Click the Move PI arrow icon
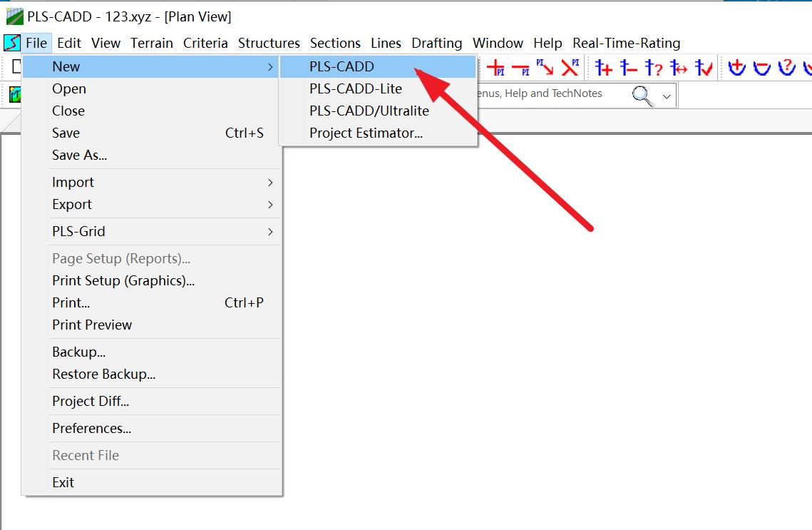This screenshot has width=812, height=530. [545, 67]
